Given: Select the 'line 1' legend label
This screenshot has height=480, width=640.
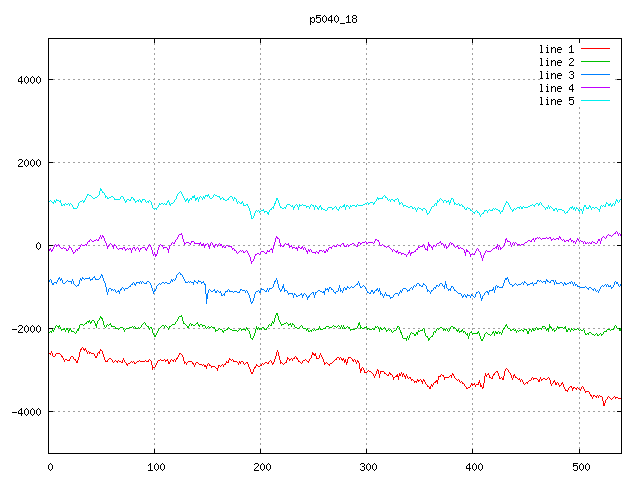Looking at the screenshot, I should tap(556, 49).
